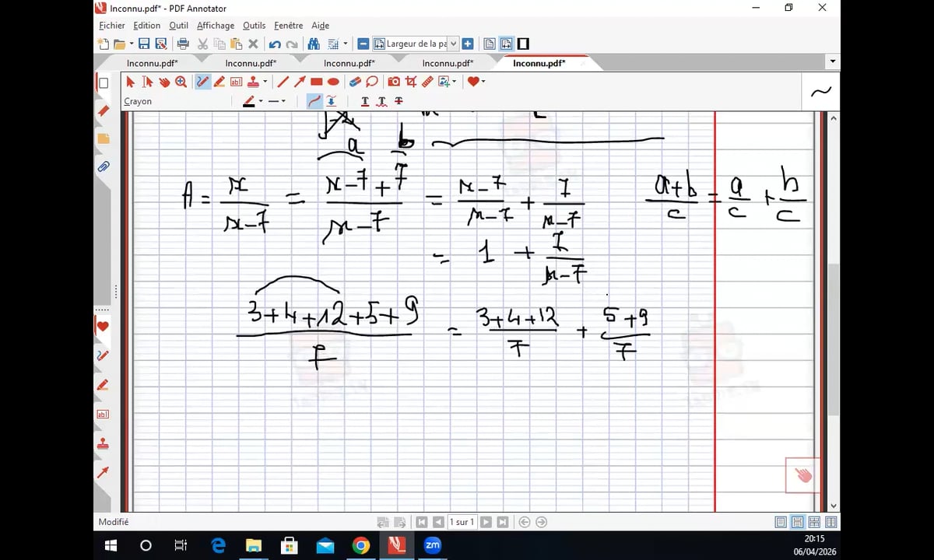934x560 pixels.
Task: Print the document using the printer icon
Action: point(183,44)
